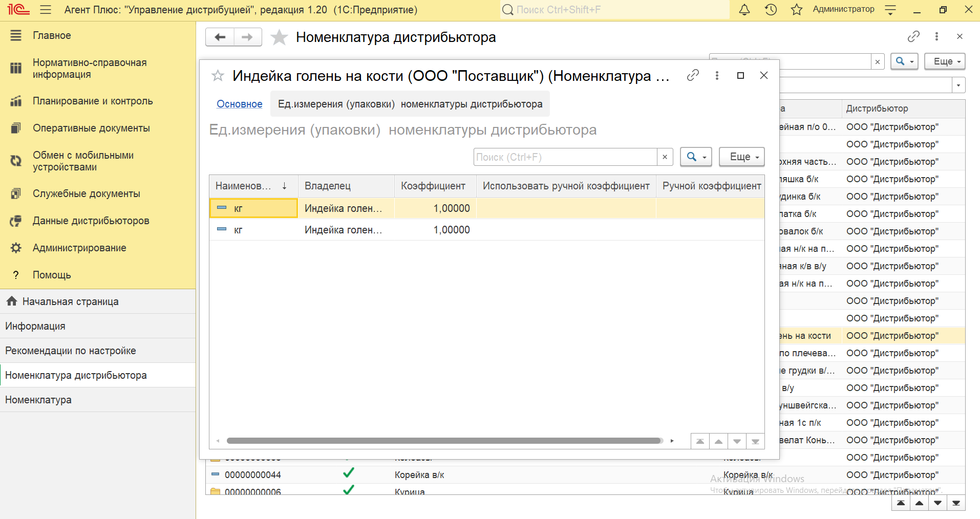Open three-dot menu of Номенклатура дистрибьютора page

click(936, 36)
